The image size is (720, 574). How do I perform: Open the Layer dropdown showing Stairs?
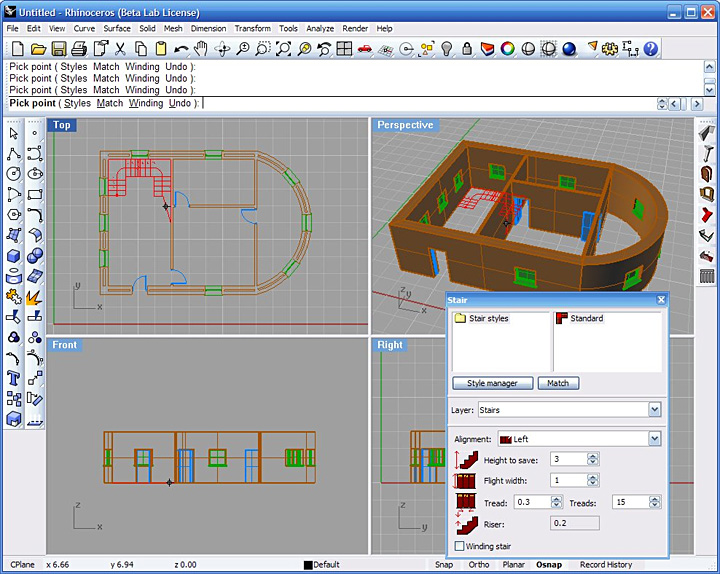654,409
